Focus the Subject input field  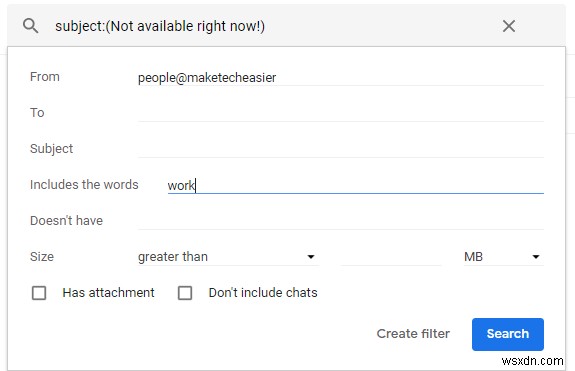(341, 149)
